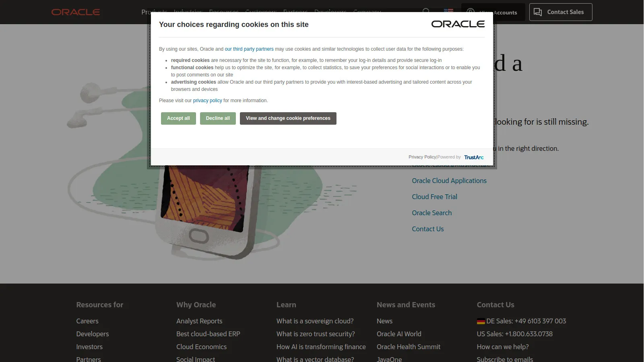Screen dimensions: 644x362
Task: Accept all cookies
Action: tap(178, 118)
